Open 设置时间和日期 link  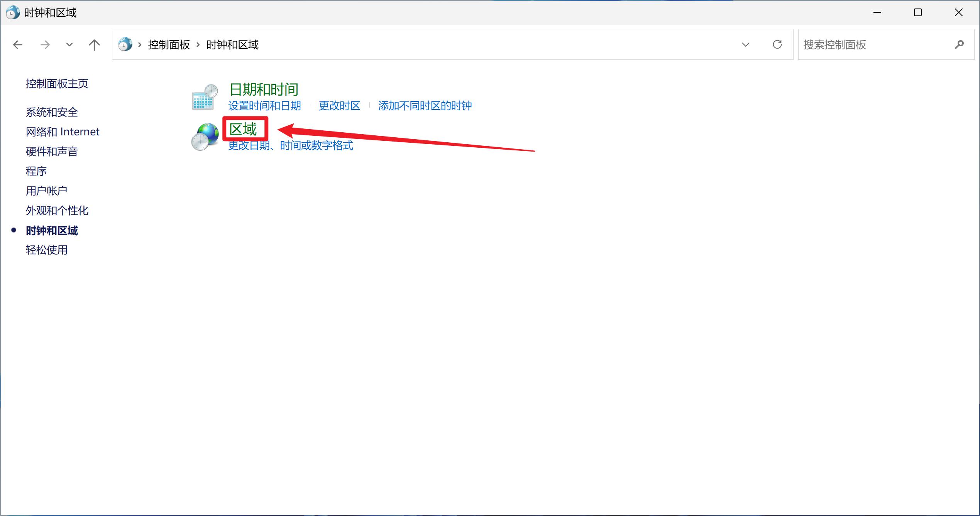tap(264, 106)
